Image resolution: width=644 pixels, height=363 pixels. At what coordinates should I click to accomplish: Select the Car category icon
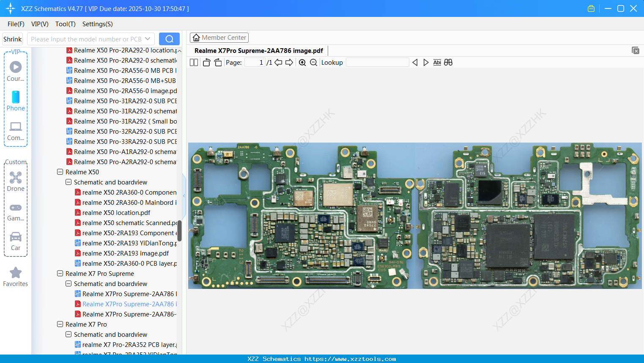pos(16,241)
